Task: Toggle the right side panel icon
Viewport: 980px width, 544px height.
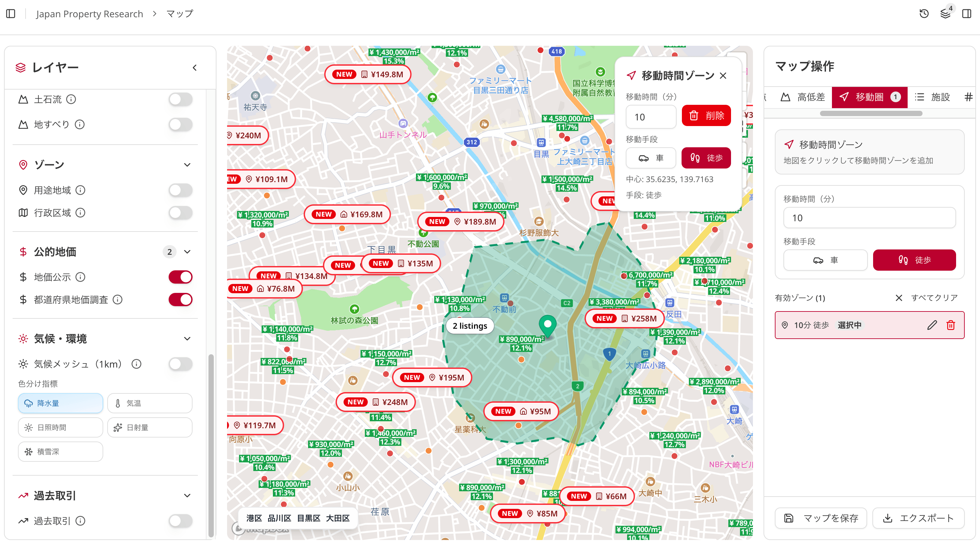Action: click(x=967, y=14)
